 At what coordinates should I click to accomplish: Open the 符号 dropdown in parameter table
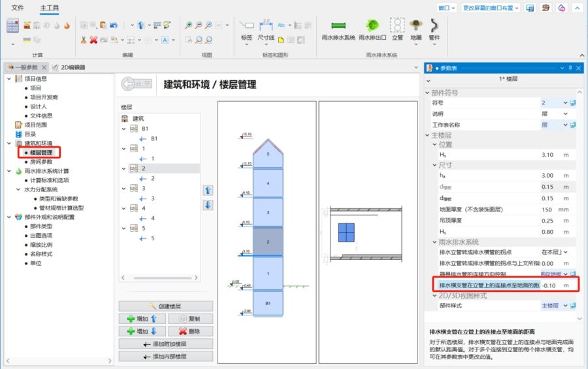[564, 103]
